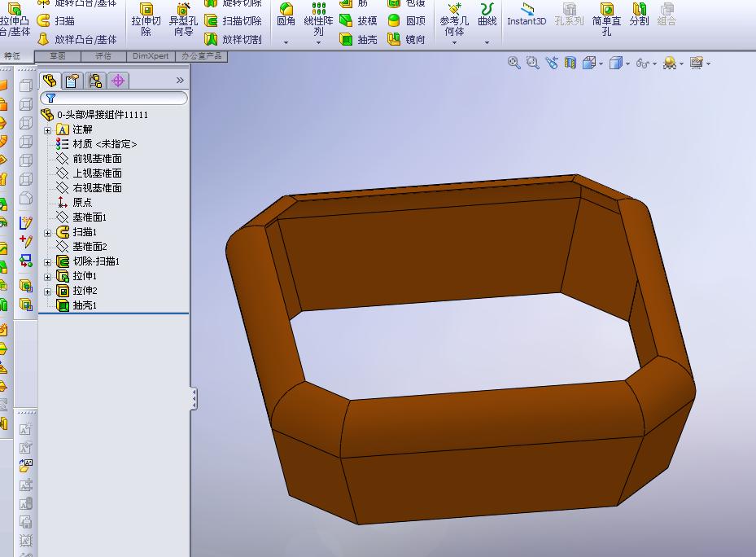Open the Hide/Show Items dropdown arrow

(x=654, y=64)
